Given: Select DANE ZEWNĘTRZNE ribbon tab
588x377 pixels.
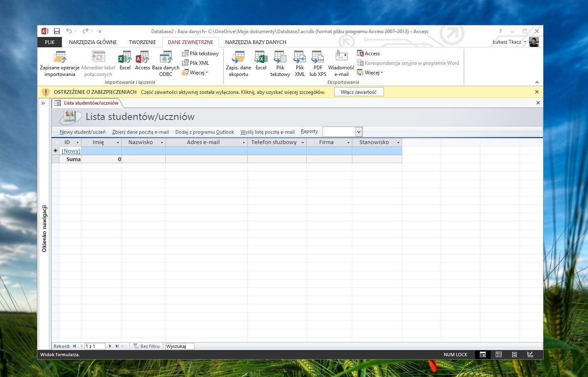Looking at the screenshot, I should 190,42.
